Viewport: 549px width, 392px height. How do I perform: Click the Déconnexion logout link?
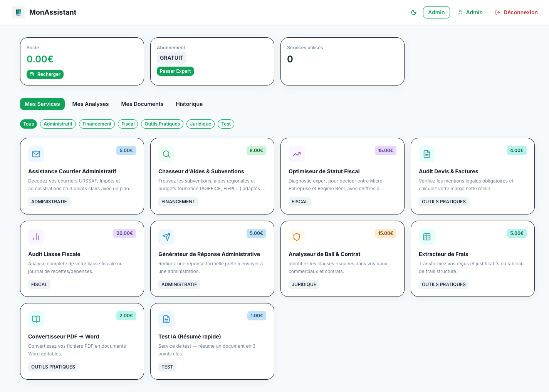(x=516, y=12)
